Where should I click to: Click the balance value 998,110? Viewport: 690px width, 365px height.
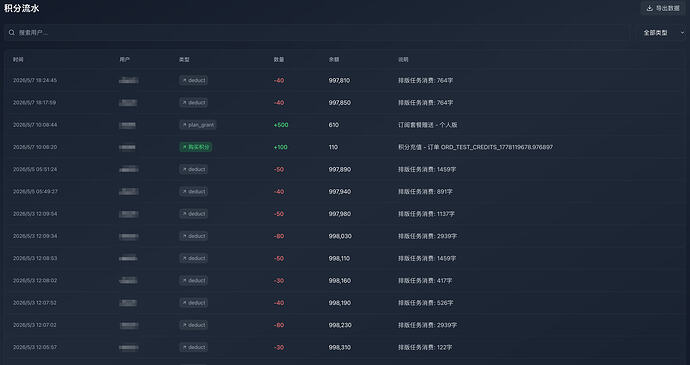pos(339,258)
